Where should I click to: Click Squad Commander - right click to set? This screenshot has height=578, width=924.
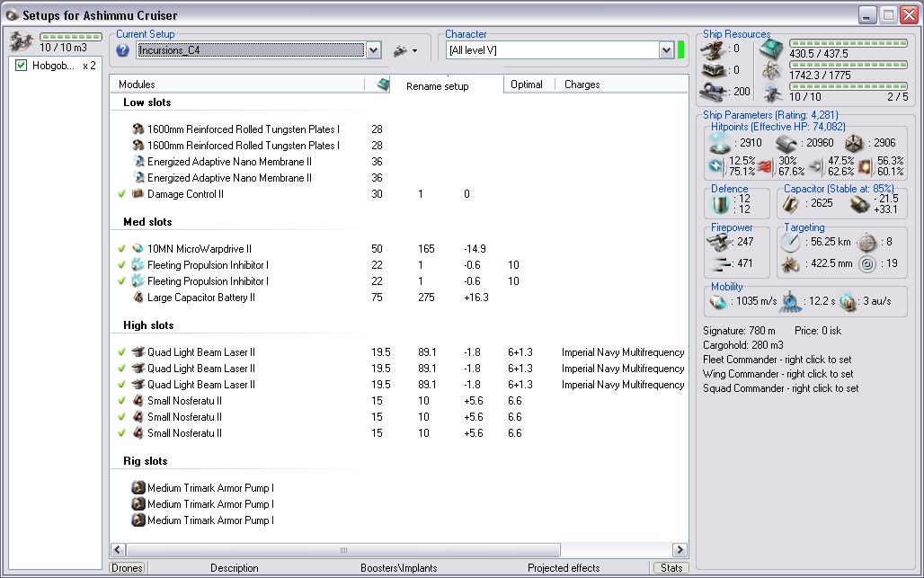point(780,388)
